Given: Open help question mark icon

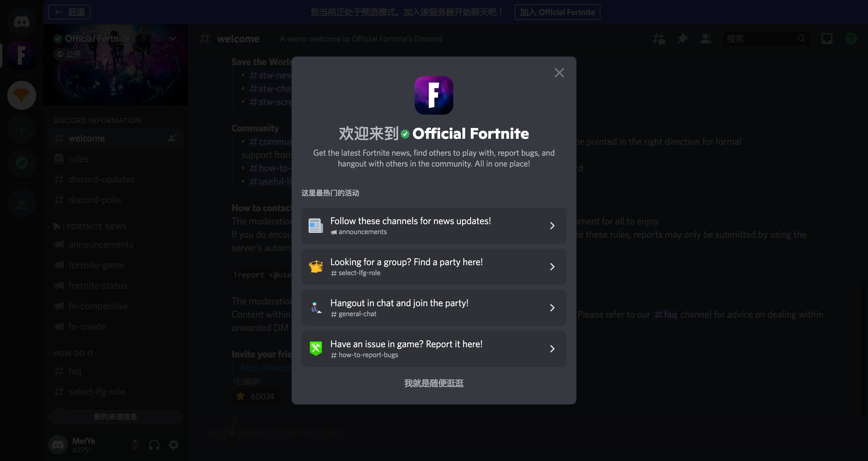Looking at the screenshot, I should click(851, 39).
